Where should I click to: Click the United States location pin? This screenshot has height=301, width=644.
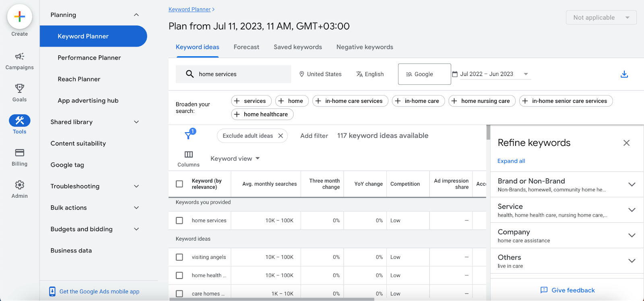click(301, 74)
